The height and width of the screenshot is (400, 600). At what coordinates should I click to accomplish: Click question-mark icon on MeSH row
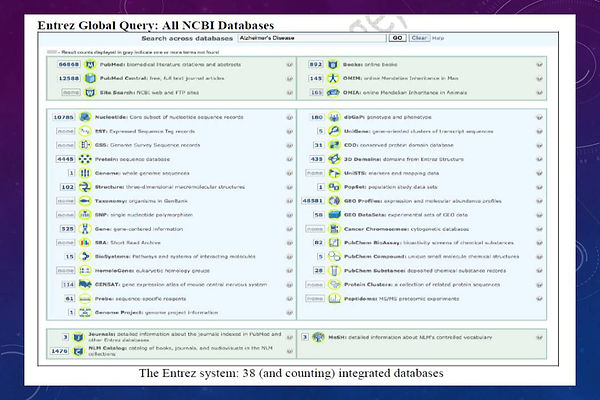pyautogui.click(x=539, y=338)
